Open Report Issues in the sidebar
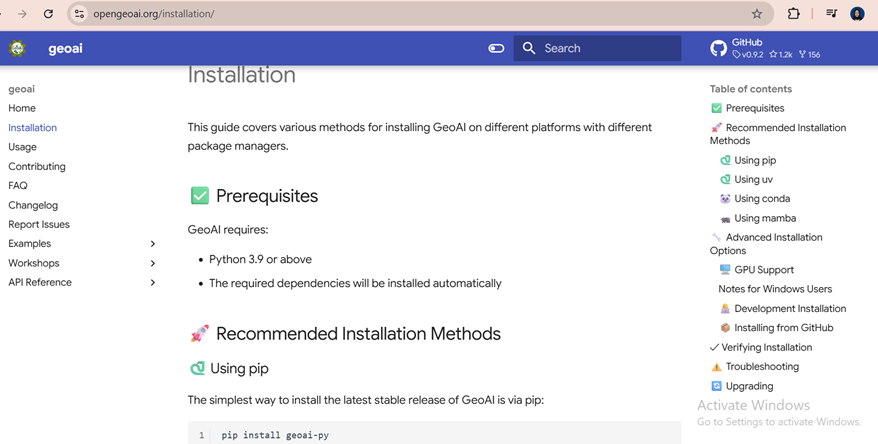Image resolution: width=878 pixels, height=444 pixels. 39,224
